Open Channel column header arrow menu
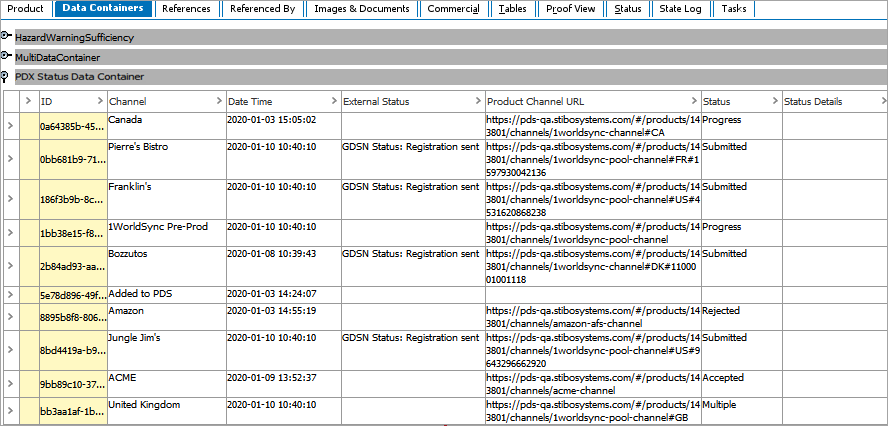The width and height of the screenshot is (888, 426). click(219, 101)
